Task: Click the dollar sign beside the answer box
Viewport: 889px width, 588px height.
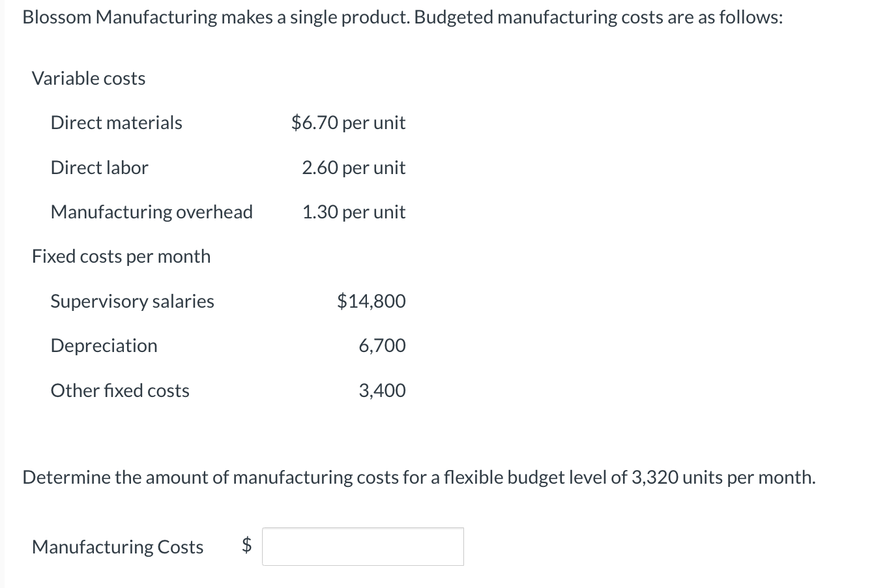Action: tap(245, 546)
